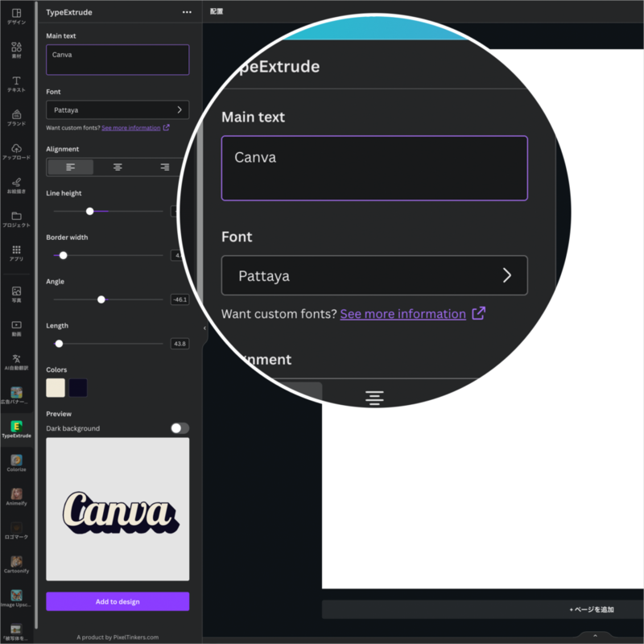Viewport: 644px width, 644px height.
Task: Pick the dark navy color swatch
Action: pos(78,388)
